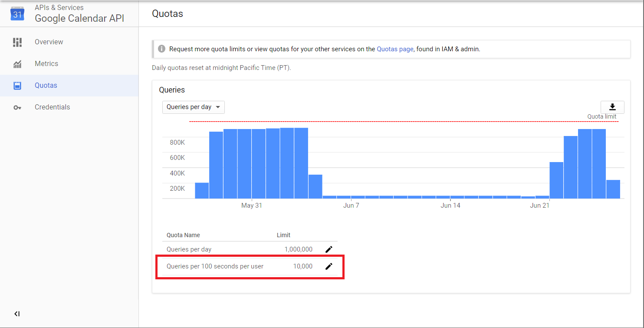Click the Metrics chart icon
The height and width of the screenshot is (328, 644).
tap(17, 64)
